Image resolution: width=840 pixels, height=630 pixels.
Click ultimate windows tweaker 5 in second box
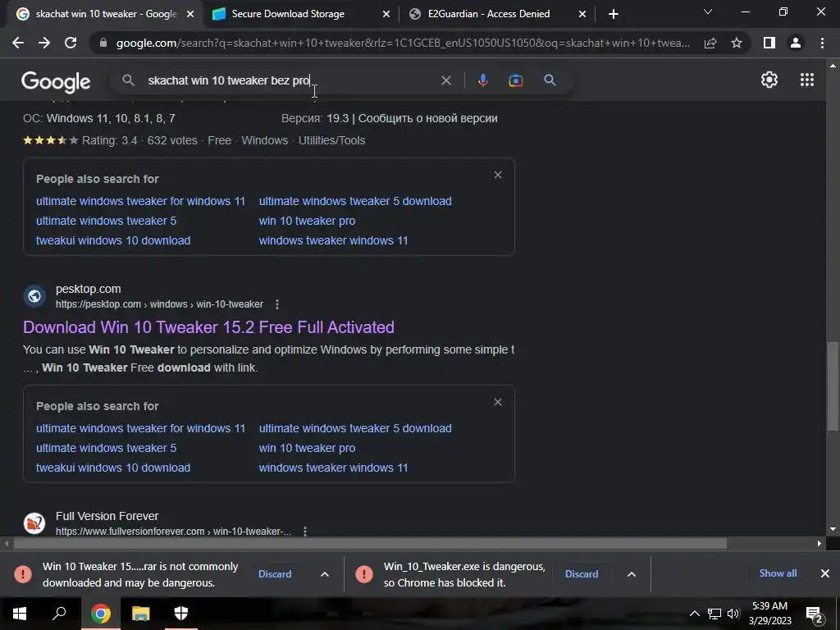click(x=106, y=448)
